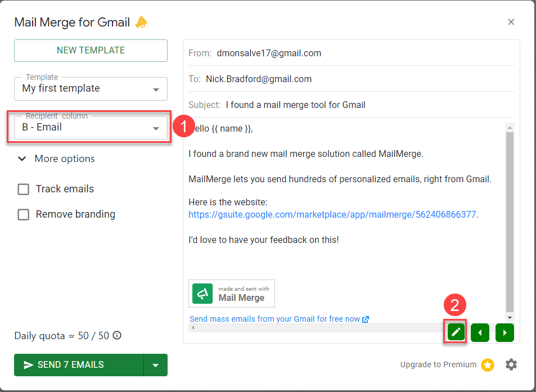
Task: Click NEW TEMPLATE button
Action: pyautogui.click(x=91, y=51)
